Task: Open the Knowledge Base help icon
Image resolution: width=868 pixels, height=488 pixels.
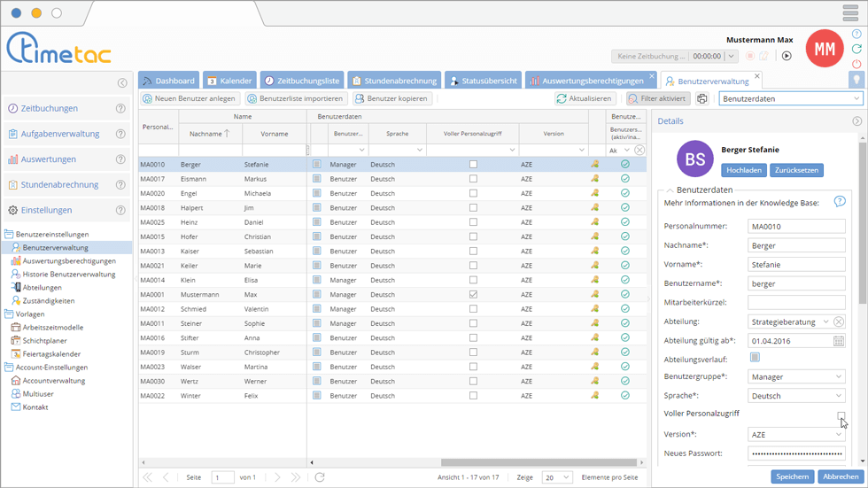Action: tap(840, 202)
